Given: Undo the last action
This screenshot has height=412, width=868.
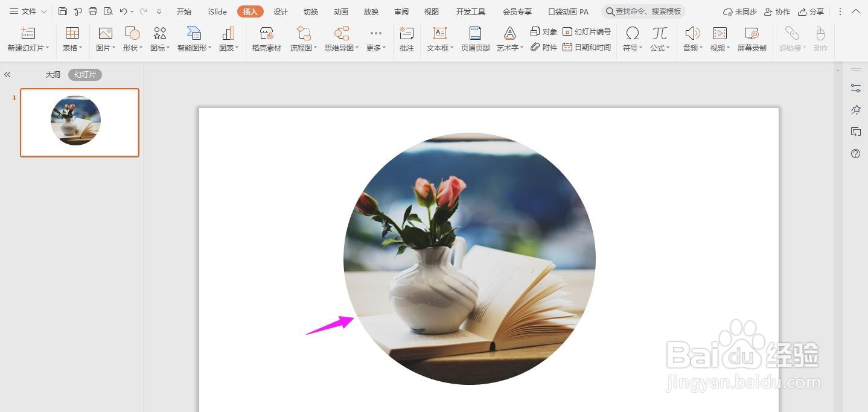Looking at the screenshot, I should point(123,11).
